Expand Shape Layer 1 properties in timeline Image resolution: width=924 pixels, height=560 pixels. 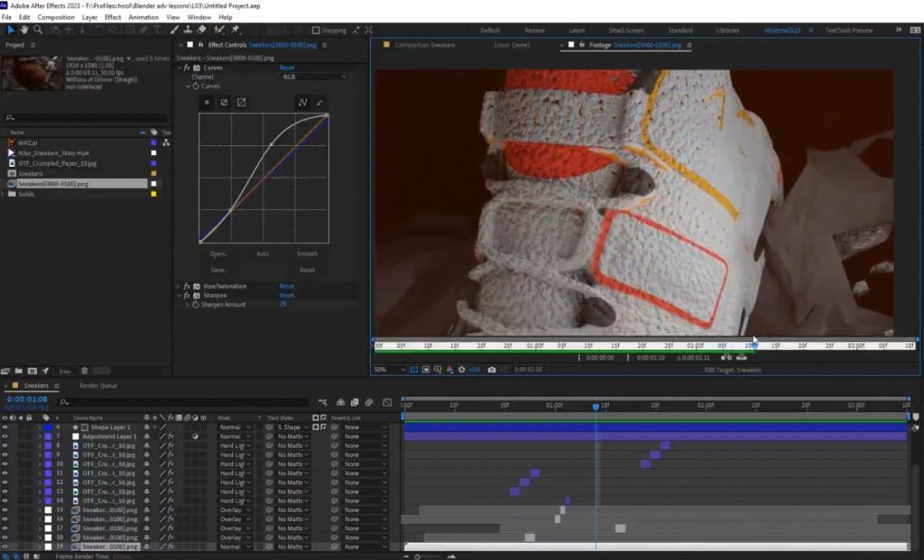click(40, 427)
